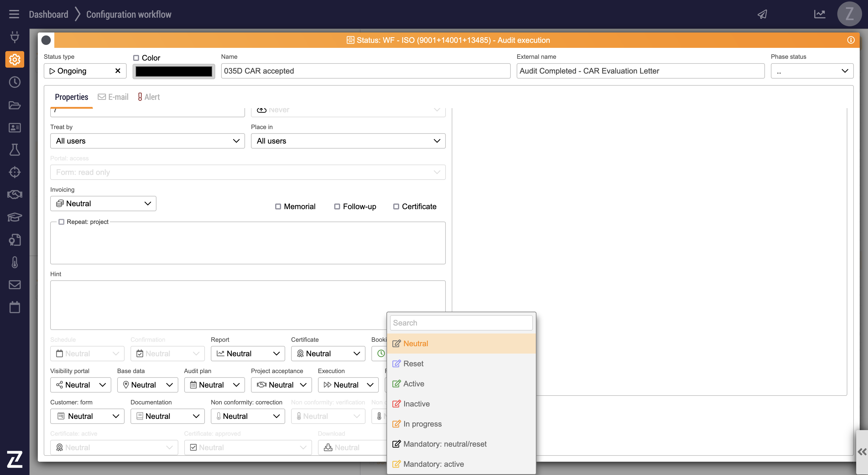Click the lab flask sidebar icon
The width and height of the screenshot is (868, 475).
pos(14,150)
